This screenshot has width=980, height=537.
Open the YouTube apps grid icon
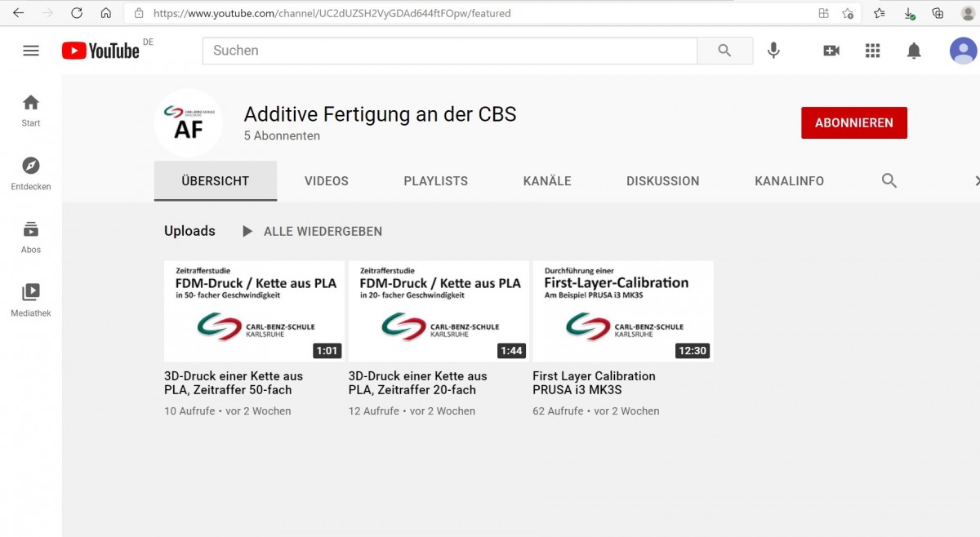872,51
